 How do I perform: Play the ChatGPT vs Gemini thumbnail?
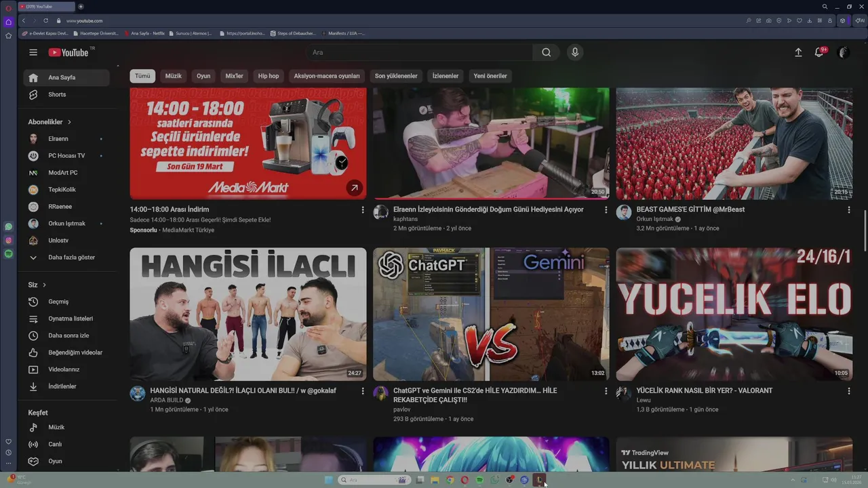tap(491, 314)
